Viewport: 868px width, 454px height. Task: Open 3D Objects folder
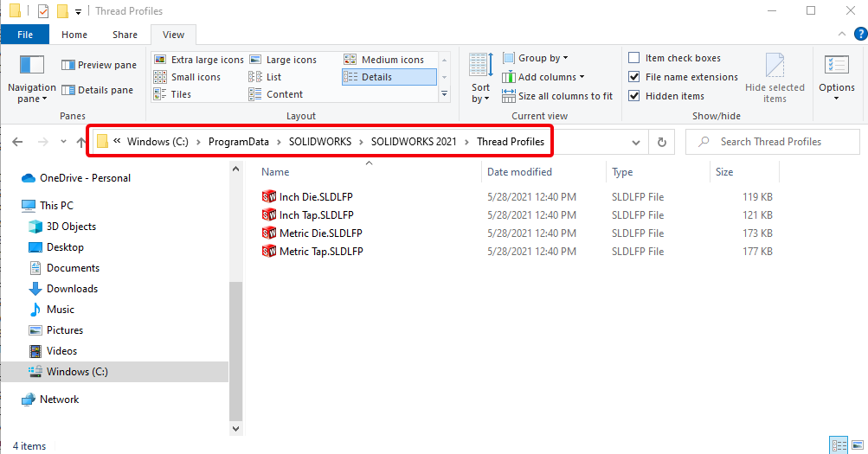pyautogui.click(x=62, y=227)
